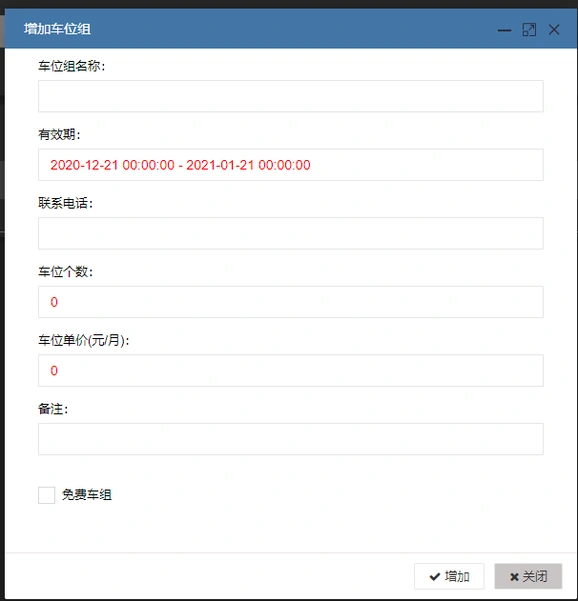Viewport: 578px width, 601px height.
Task: Select the 车位个数 number field
Action: click(291, 302)
